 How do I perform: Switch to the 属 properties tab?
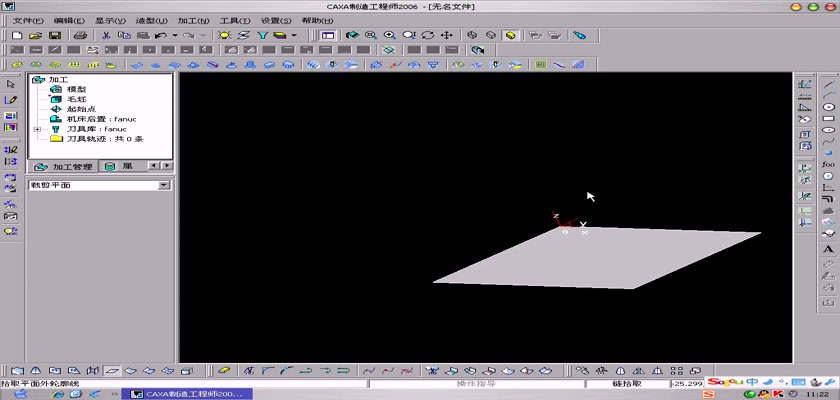122,167
